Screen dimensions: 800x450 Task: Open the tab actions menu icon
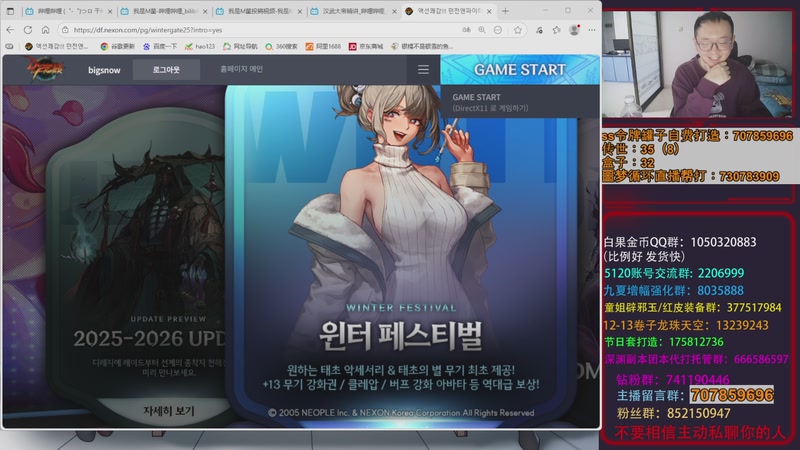click(x=10, y=11)
